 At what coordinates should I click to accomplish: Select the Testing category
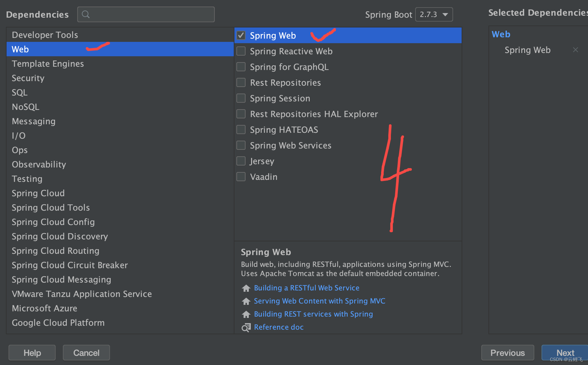[x=120, y=179]
